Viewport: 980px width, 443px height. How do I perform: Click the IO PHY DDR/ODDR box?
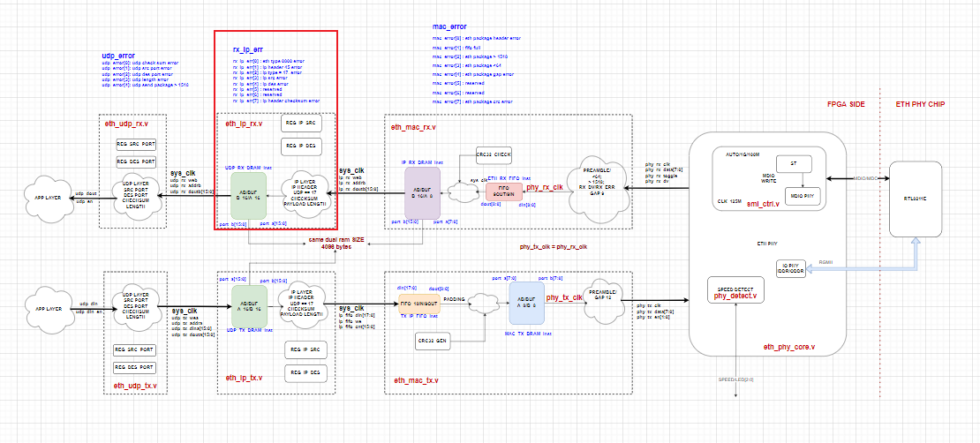791,269
